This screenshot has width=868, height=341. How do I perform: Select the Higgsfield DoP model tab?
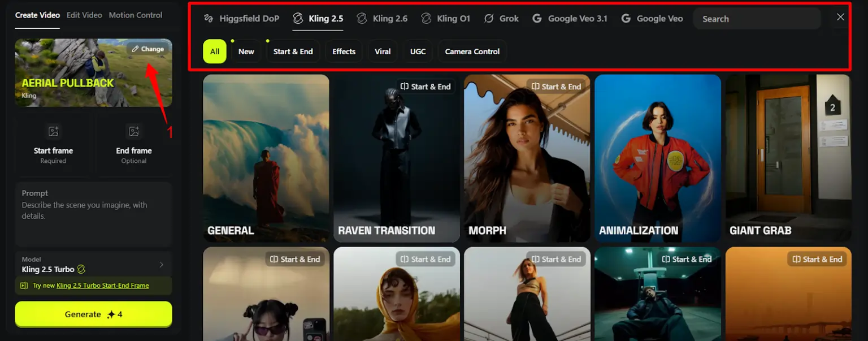point(241,19)
